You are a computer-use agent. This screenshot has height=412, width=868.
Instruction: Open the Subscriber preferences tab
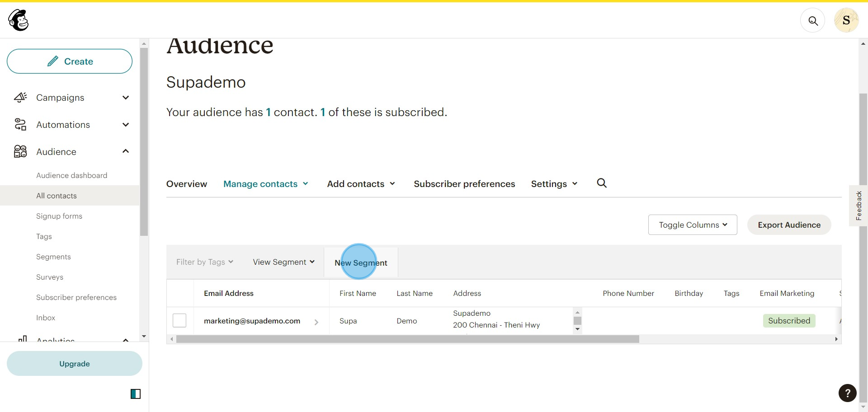pyautogui.click(x=464, y=184)
